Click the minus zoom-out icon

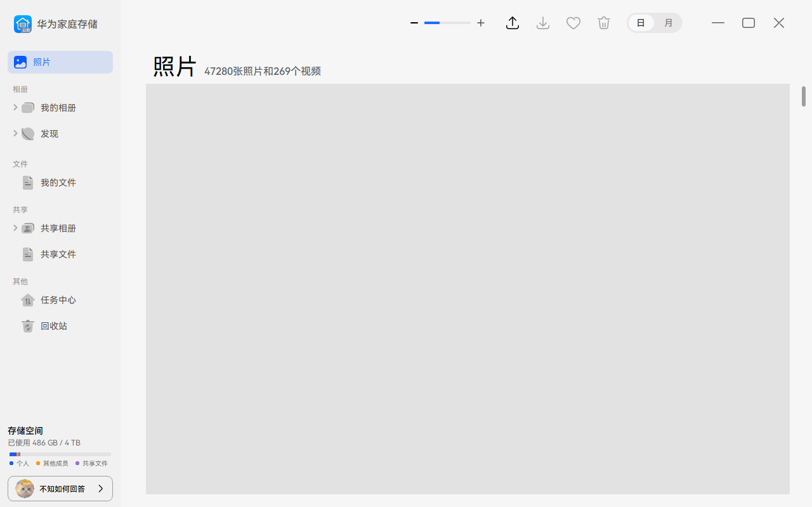coord(414,23)
